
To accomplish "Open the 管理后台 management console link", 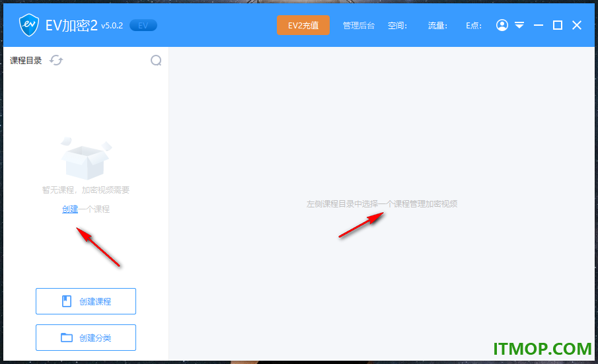I will pyautogui.click(x=359, y=26).
